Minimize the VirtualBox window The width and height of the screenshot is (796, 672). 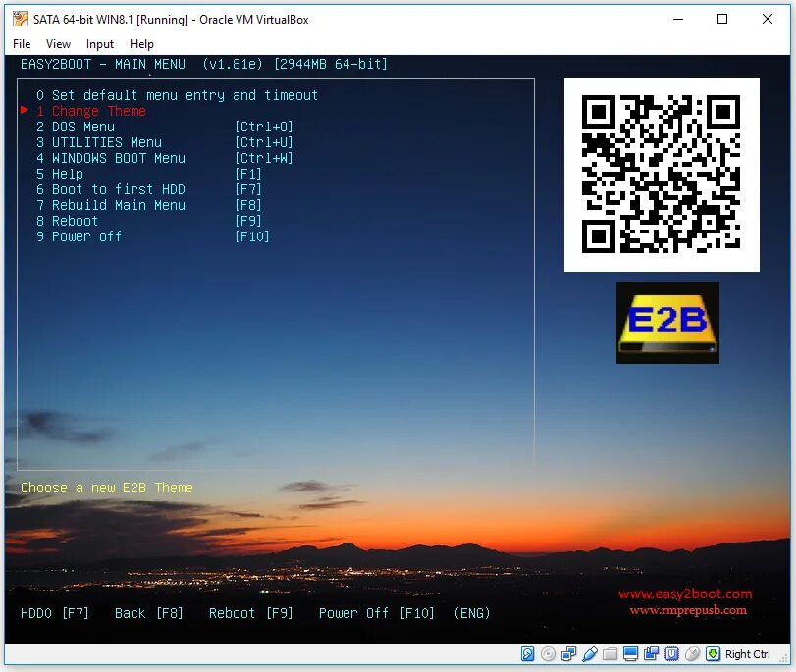click(x=678, y=20)
